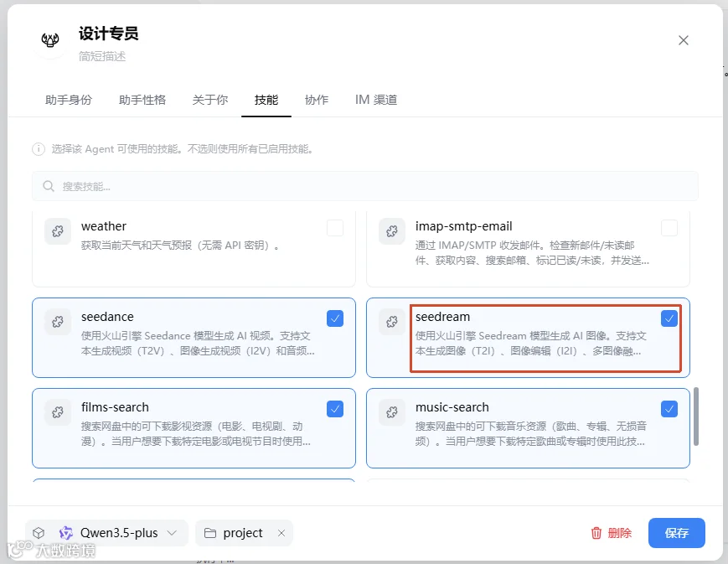The height and width of the screenshot is (564, 728).
Task: Click the 删除 button
Action: [x=612, y=533]
